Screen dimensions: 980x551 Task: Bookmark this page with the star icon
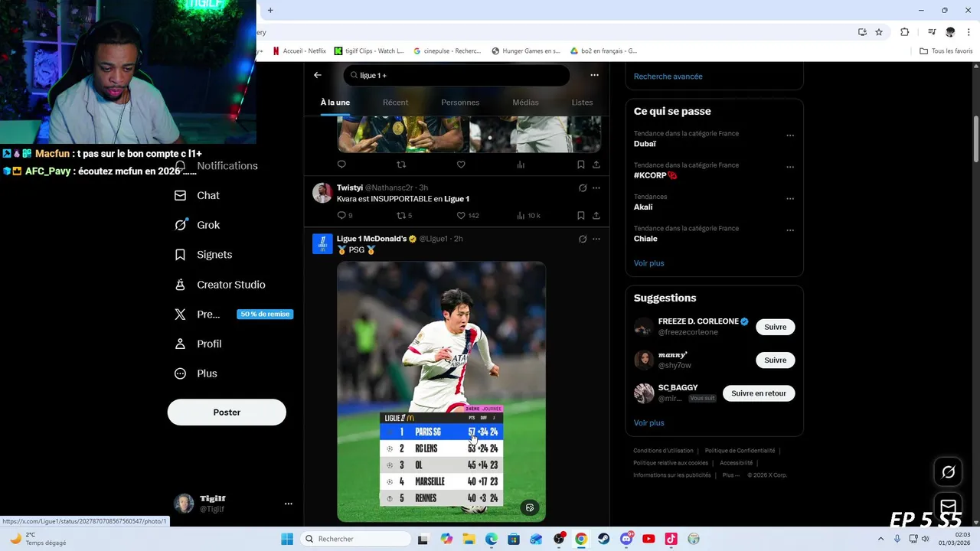point(879,32)
